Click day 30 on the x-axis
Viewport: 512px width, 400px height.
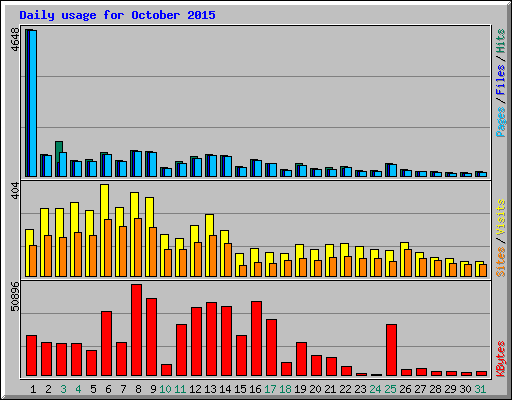465,389
